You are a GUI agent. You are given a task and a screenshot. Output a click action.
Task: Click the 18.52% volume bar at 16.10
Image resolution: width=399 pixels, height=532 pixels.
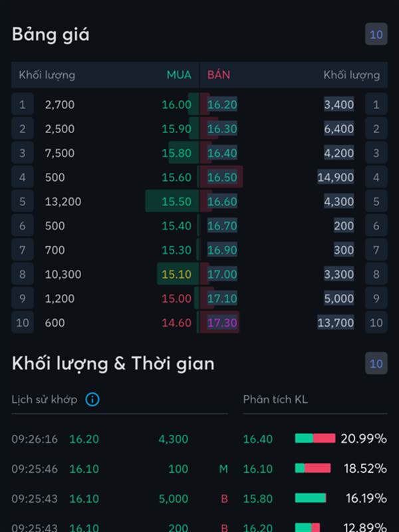[313, 468]
